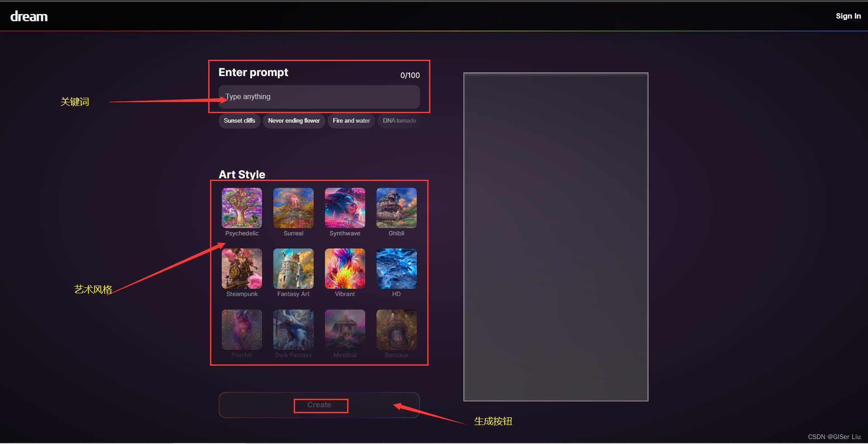868x444 pixels.
Task: Select the Dark Fantasy art style
Action: [x=293, y=329]
